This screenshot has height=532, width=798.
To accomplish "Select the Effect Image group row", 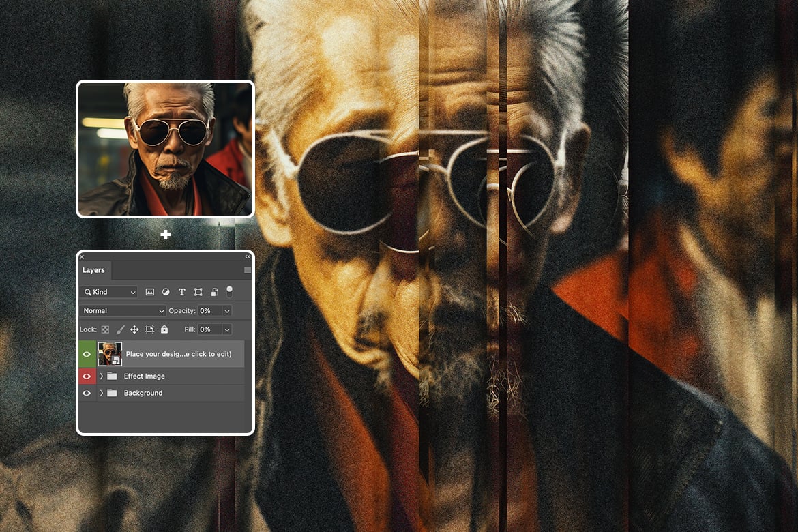I will pos(162,376).
